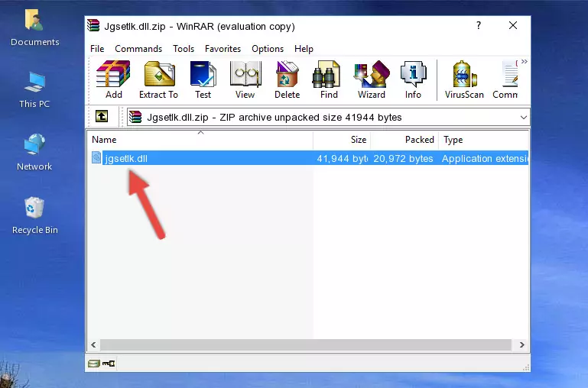
Task: Open the Options menu
Action: click(268, 49)
